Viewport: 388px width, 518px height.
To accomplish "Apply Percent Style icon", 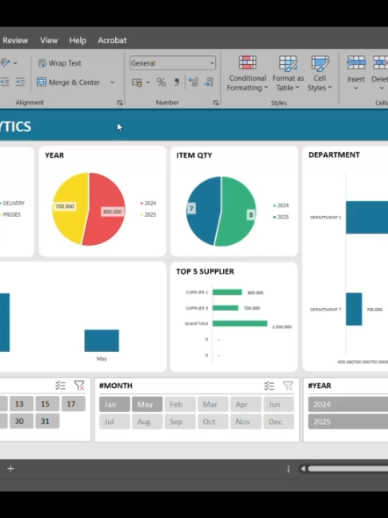I will click(161, 82).
